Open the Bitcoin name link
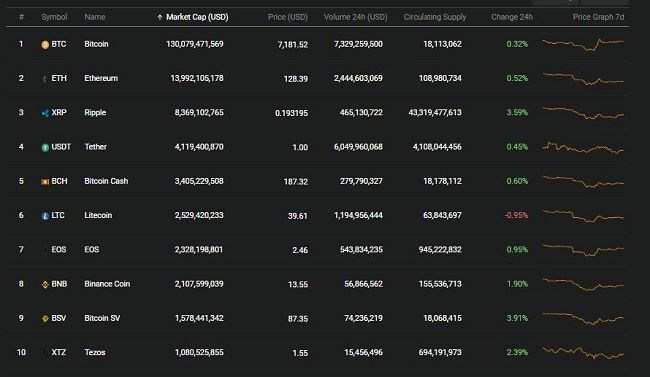 point(96,44)
